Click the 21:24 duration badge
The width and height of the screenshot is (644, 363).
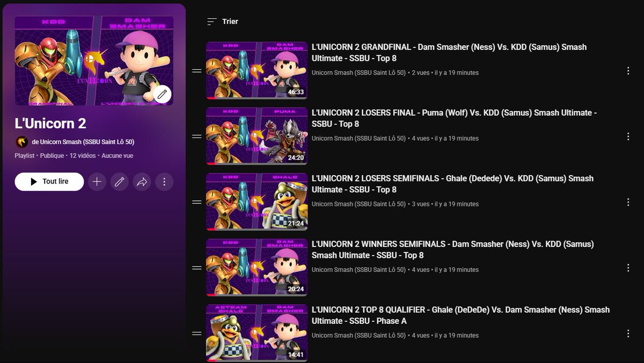(x=296, y=223)
